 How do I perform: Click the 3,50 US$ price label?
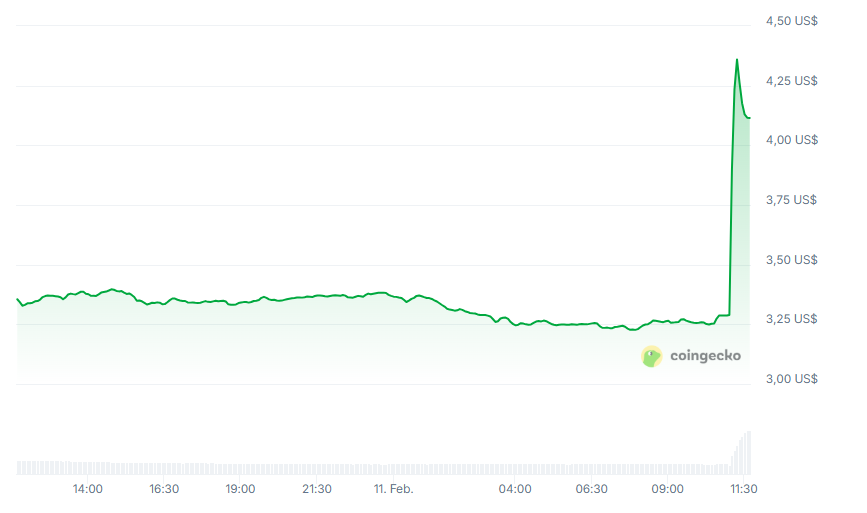(792, 260)
